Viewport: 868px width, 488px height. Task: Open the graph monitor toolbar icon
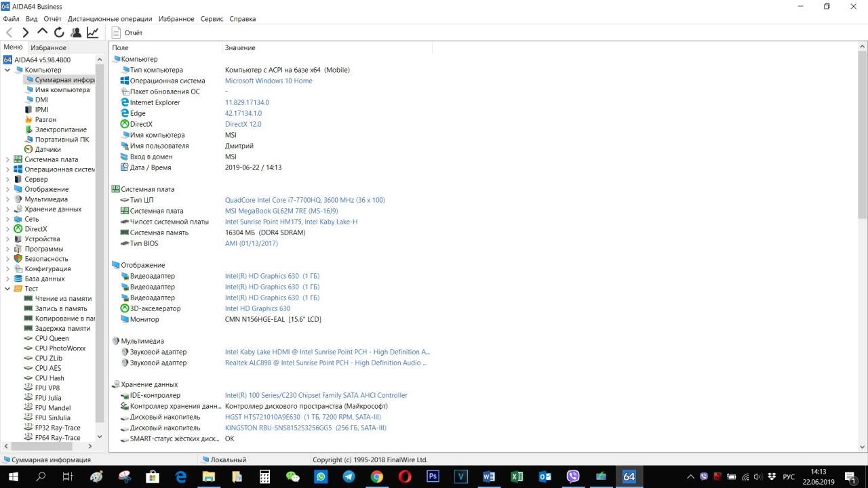point(93,33)
